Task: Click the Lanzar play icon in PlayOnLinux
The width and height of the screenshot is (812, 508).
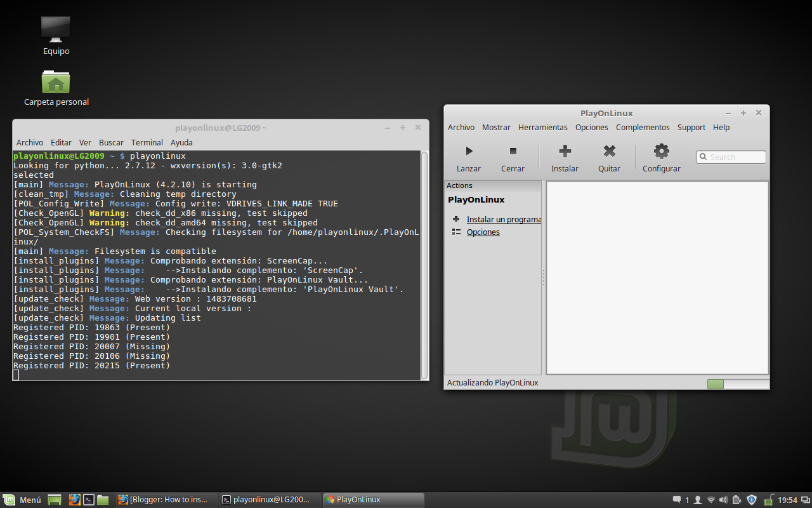Action: (469, 151)
